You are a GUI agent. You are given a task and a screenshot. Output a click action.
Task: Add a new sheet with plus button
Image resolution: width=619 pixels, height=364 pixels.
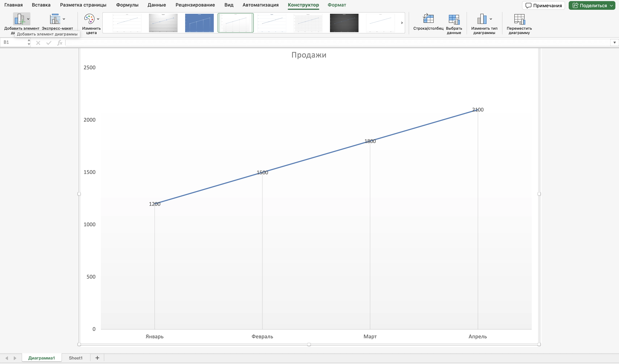(97, 358)
